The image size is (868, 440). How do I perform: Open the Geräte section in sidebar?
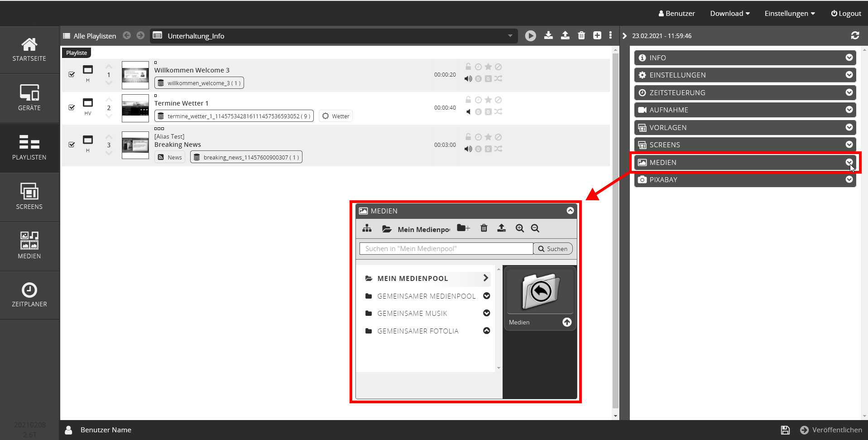point(29,98)
